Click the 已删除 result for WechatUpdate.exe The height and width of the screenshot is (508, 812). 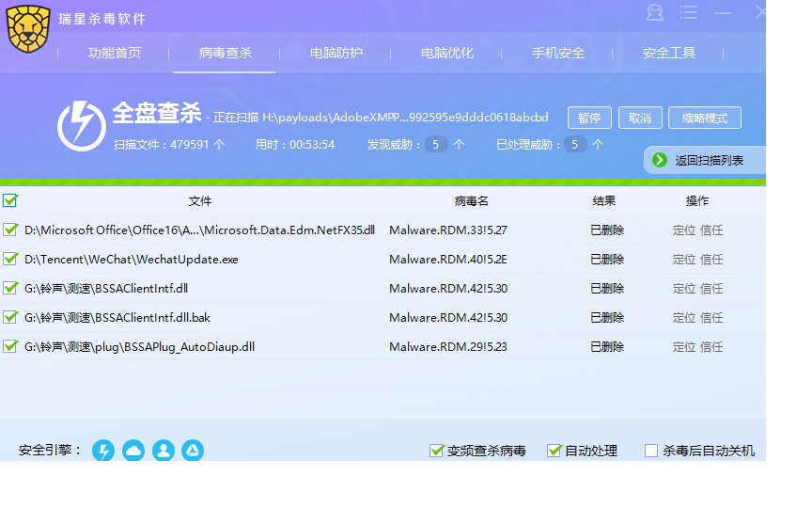click(607, 260)
